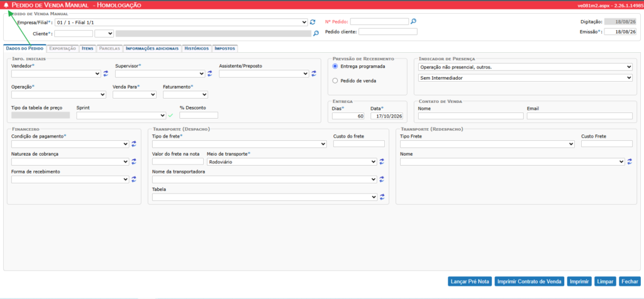Screen dimensions: 644x299
Task: Refresh Nome da transportadora icon
Action: 382,179
